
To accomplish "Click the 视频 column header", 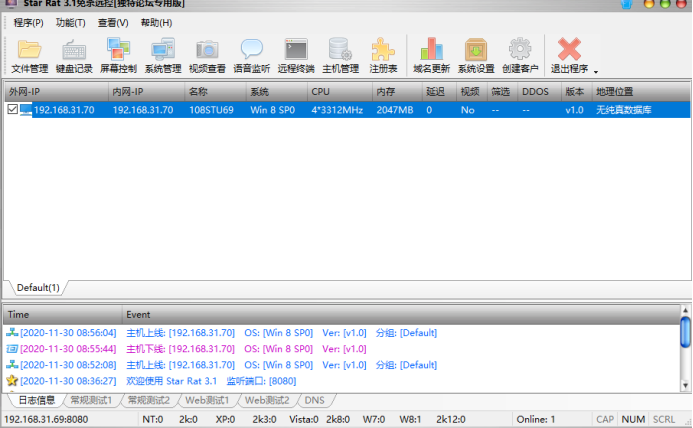I will click(472, 92).
